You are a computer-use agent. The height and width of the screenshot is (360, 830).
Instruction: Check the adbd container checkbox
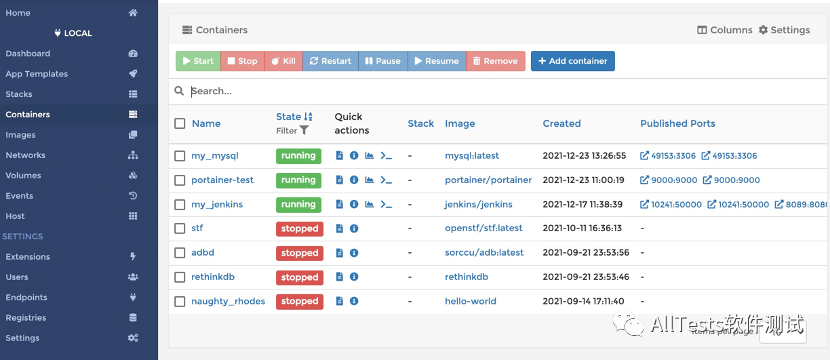[x=180, y=253]
